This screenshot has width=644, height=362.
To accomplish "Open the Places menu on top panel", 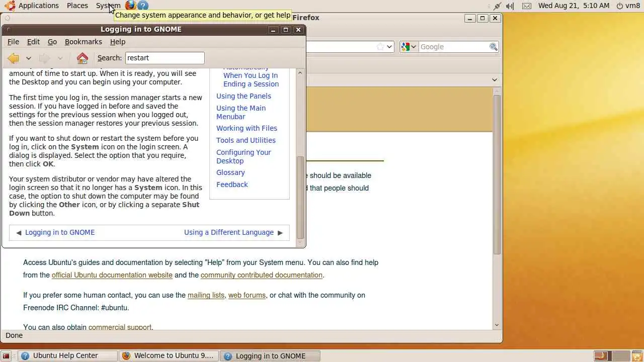I will click(x=77, y=6).
